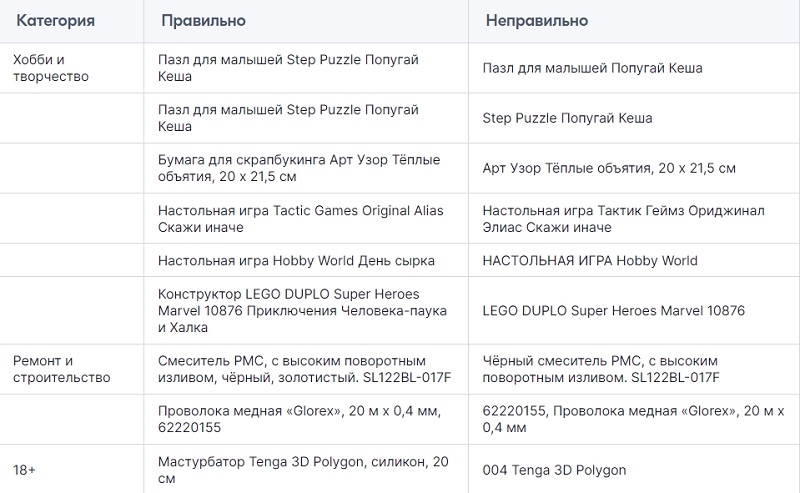Select correct "Смеситель РМС" description cell

tap(305, 369)
